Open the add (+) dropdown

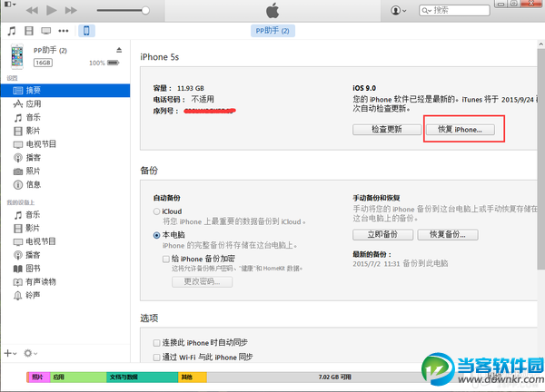(10, 354)
